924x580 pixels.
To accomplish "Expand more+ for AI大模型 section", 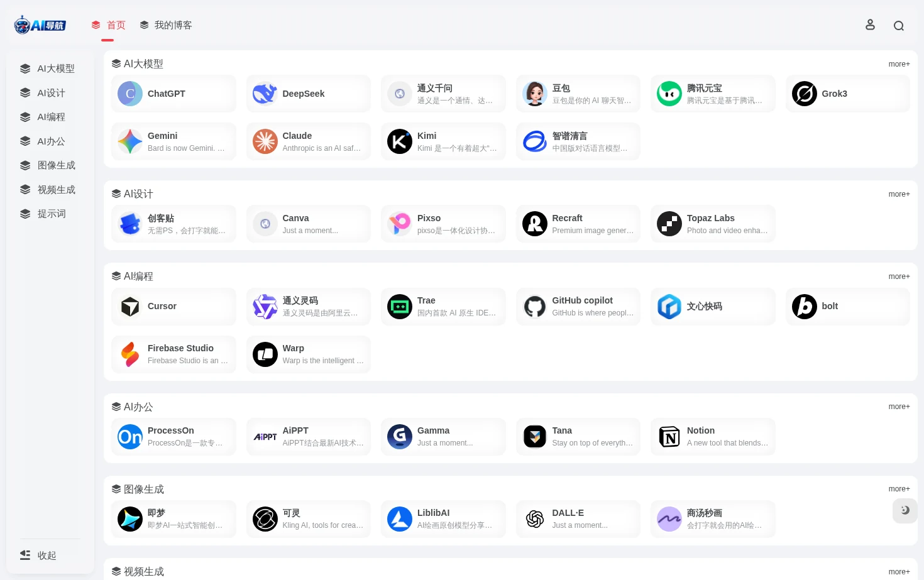I will pyautogui.click(x=899, y=64).
